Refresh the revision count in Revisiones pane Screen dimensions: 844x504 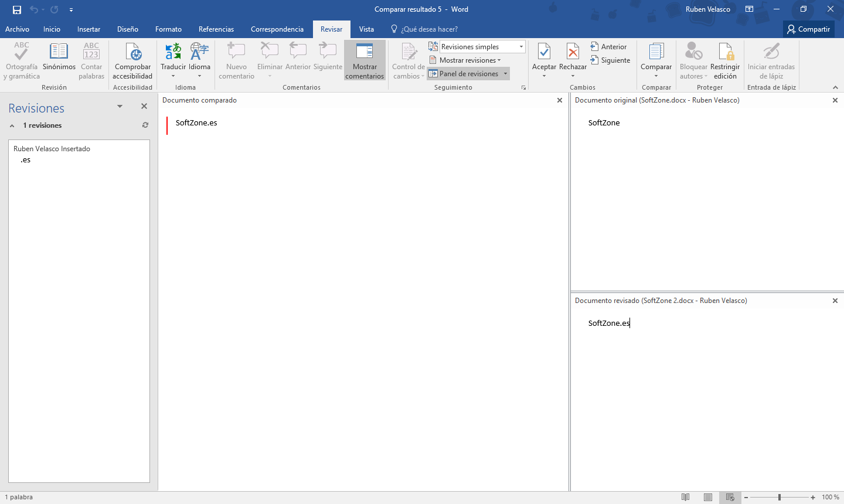[145, 125]
